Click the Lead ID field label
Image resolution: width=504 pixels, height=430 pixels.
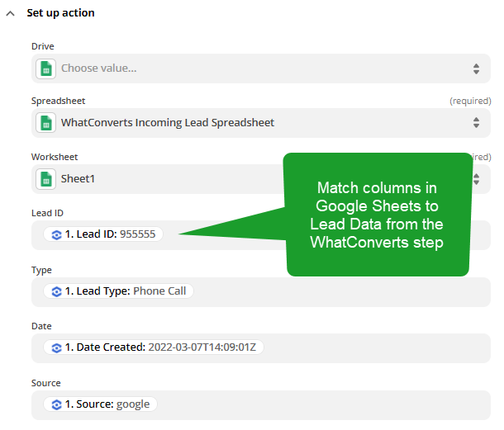click(x=47, y=213)
